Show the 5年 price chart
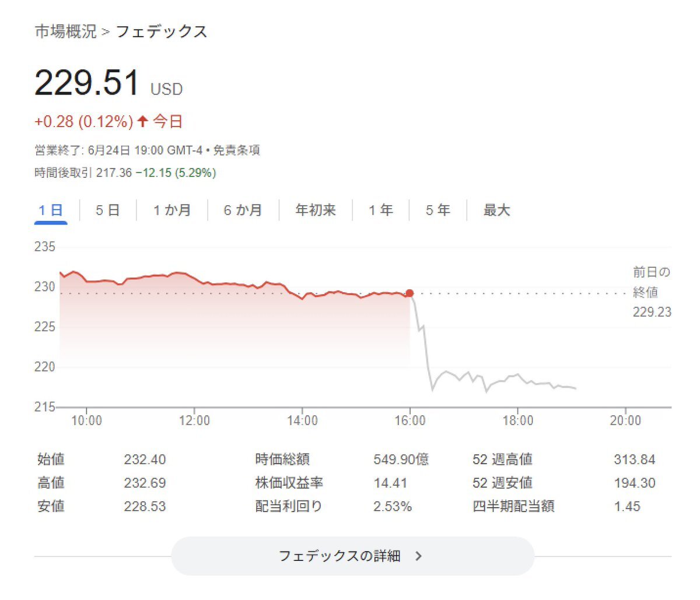The image size is (700, 600). click(x=437, y=210)
